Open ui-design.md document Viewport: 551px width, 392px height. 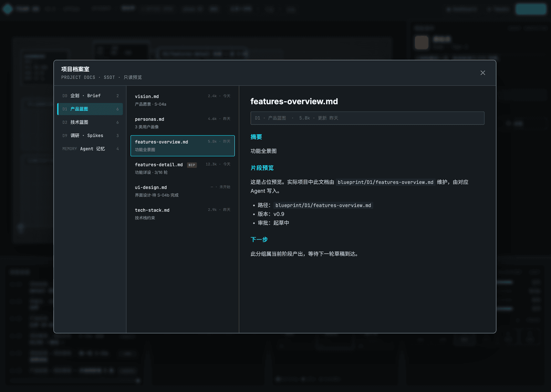pos(183,191)
